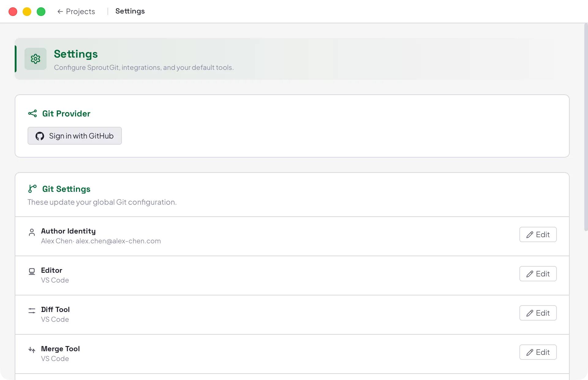Click the VS Code value under Merge Tool

click(55, 359)
